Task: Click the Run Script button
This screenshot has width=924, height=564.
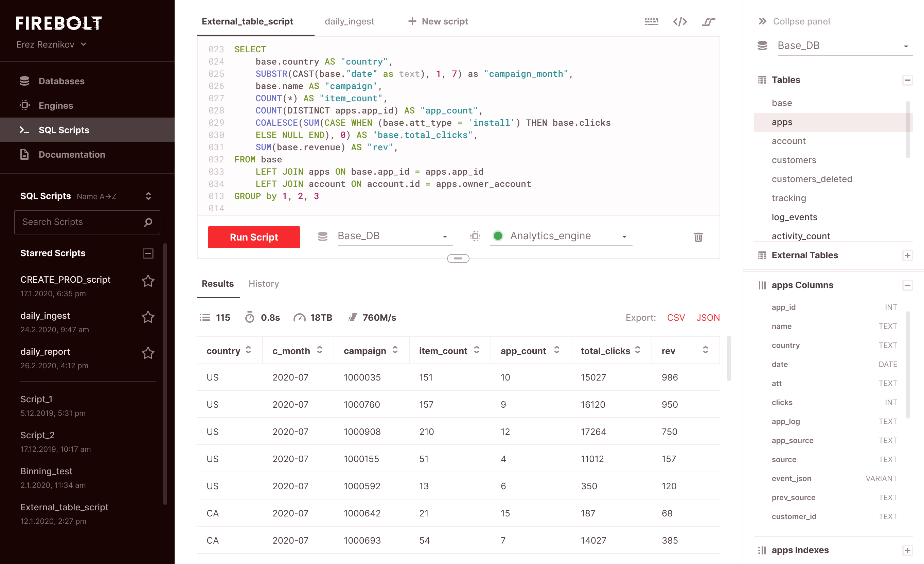Action: click(x=254, y=236)
